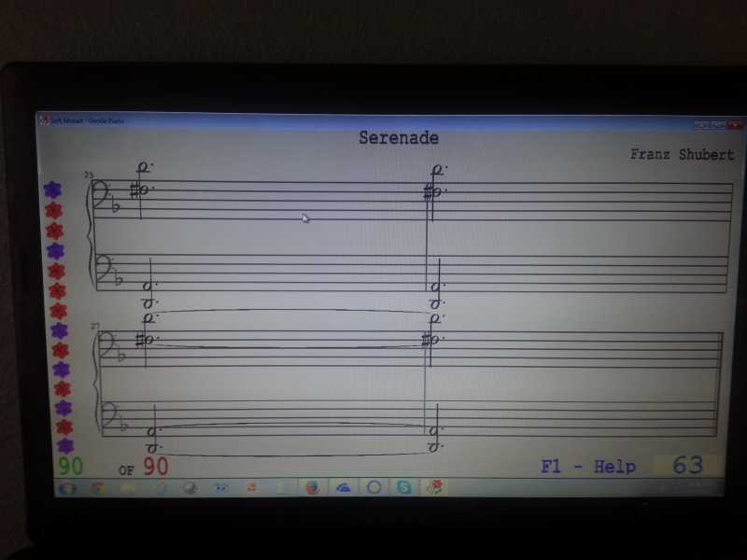Screen dimensions: 747x560
Task: Open Firefox from the taskbar
Action: (313, 487)
